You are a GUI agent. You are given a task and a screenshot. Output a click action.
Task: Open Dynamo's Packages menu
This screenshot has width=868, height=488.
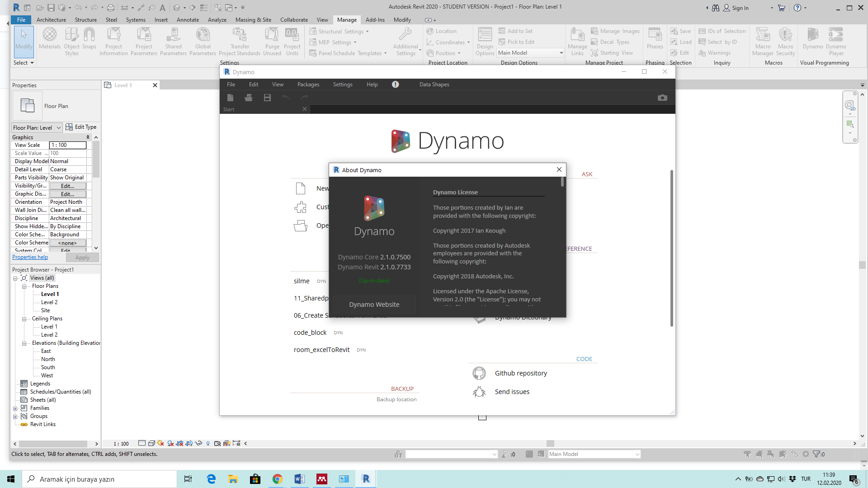click(x=308, y=84)
